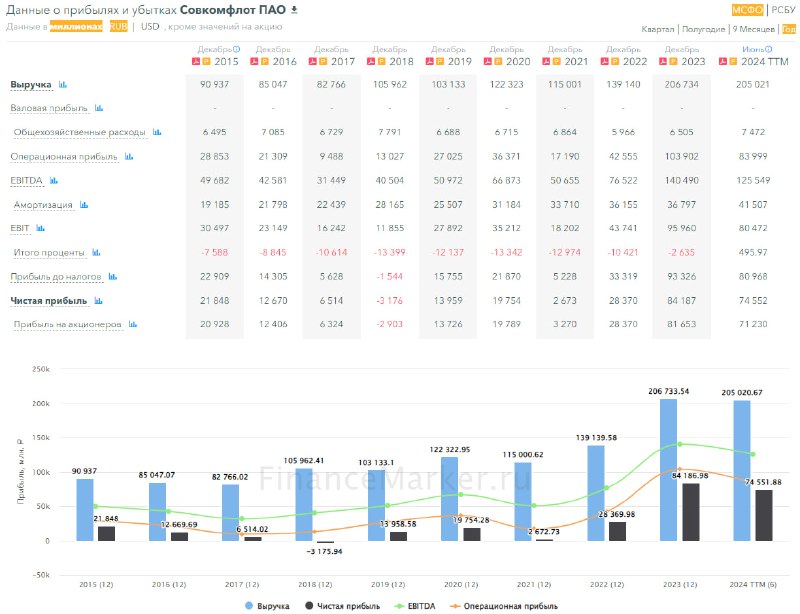Switch reporting standard to МСФО
This screenshot has width=800, height=614.
coord(747,10)
